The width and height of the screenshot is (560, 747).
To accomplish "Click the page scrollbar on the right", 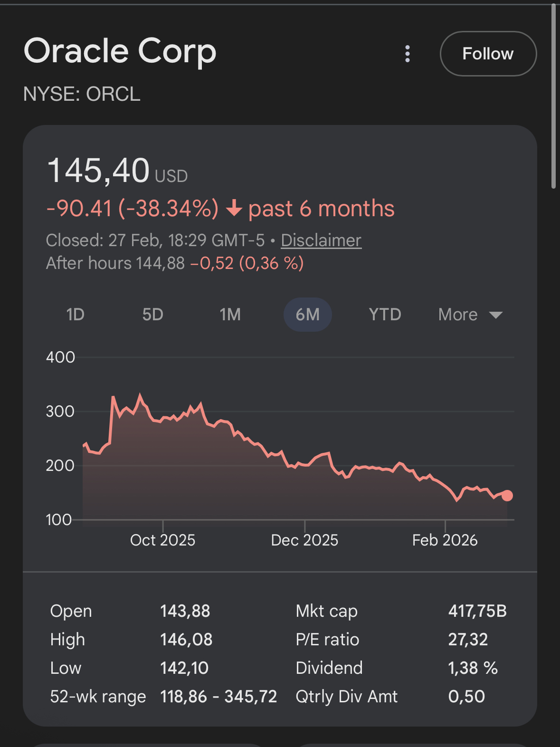I will [x=553, y=95].
